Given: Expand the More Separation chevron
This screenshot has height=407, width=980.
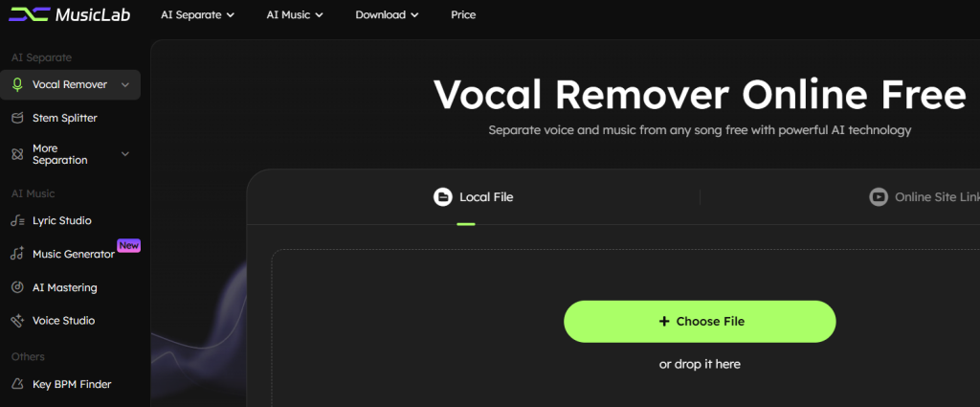Looking at the screenshot, I should [x=125, y=154].
